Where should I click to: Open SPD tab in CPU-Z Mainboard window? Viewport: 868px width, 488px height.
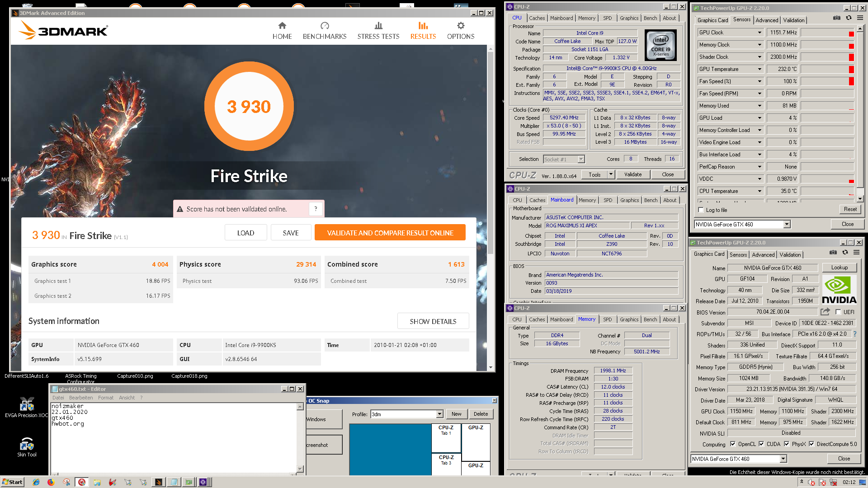pos(608,200)
